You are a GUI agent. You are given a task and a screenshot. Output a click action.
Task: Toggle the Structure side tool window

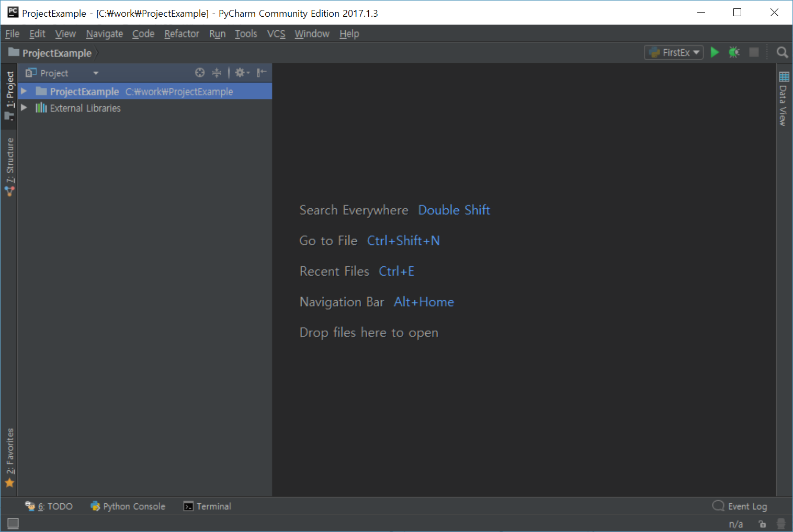pos(10,166)
